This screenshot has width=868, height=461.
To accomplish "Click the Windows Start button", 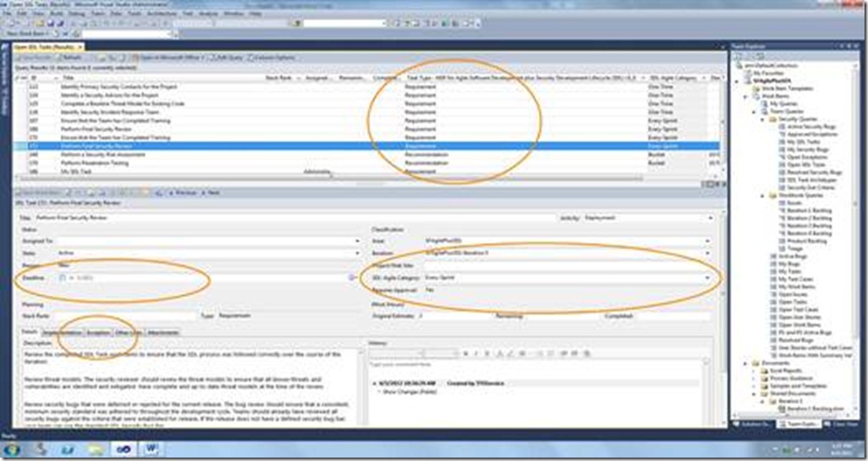I will click(11, 449).
